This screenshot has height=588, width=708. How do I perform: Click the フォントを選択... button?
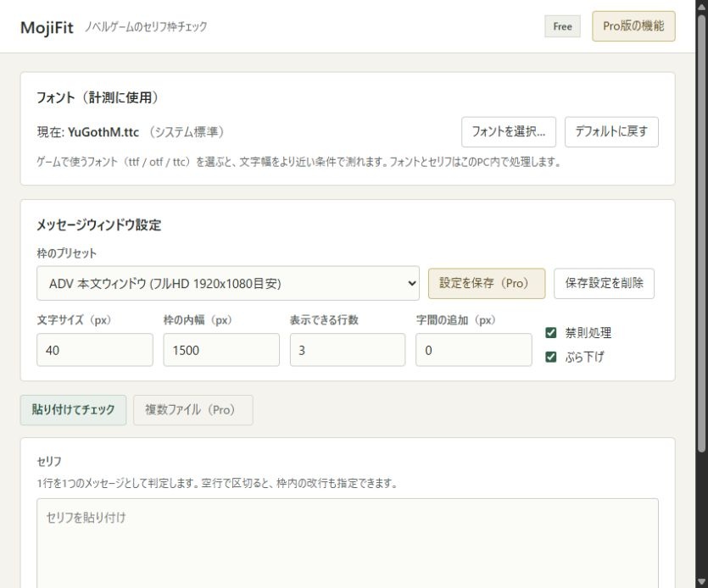(x=509, y=132)
